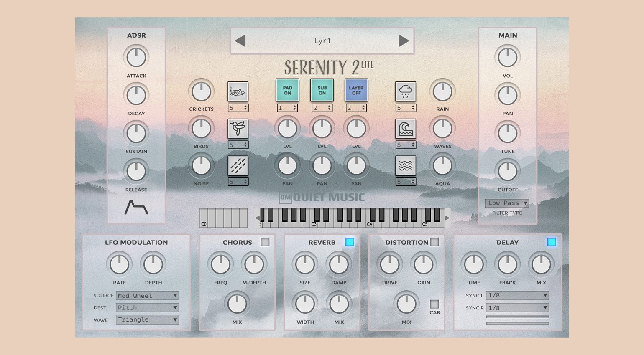644x355 pixels.
Task: Click the ADSR Release knob
Action: 136,171
